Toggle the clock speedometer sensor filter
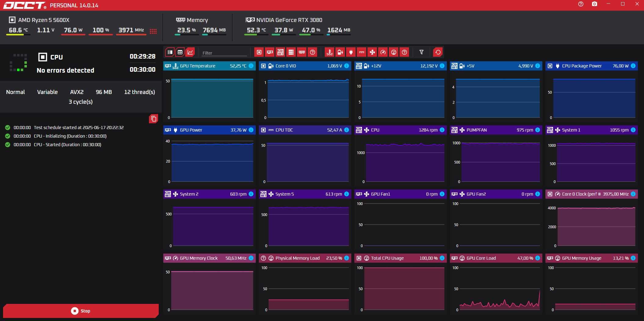Image resolution: width=644 pixels, height=321 pixels. (x=383, y=52)
